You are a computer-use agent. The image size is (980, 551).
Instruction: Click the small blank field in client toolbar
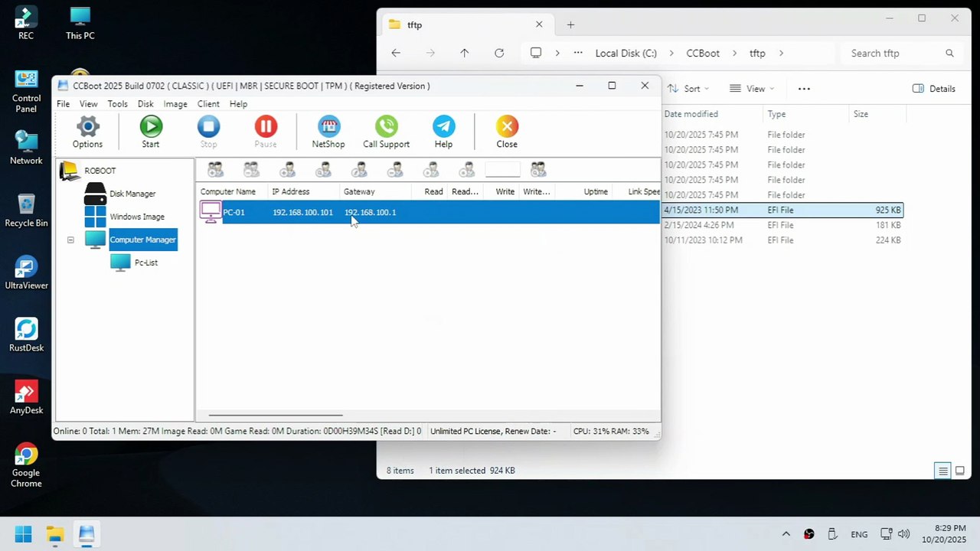(502, 170)
